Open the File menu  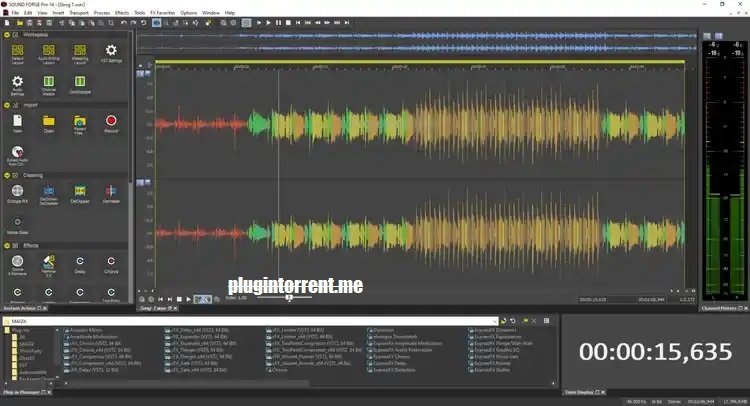(15, 13)
